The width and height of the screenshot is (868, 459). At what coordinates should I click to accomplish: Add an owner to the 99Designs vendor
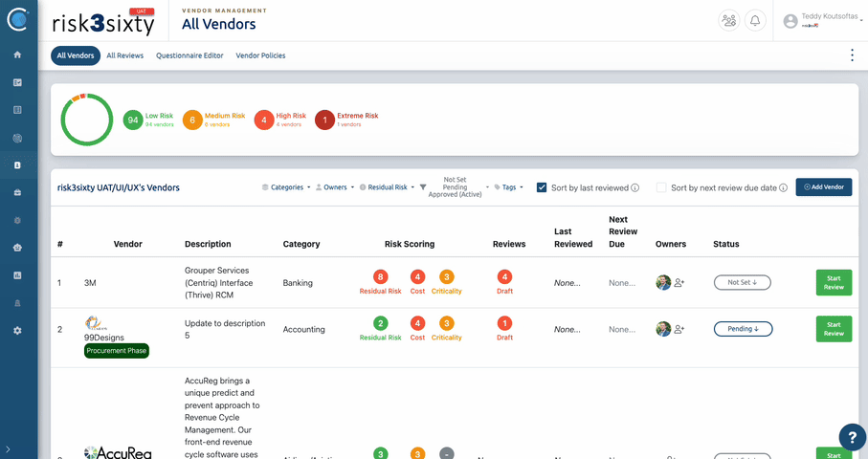pos(679,329)
